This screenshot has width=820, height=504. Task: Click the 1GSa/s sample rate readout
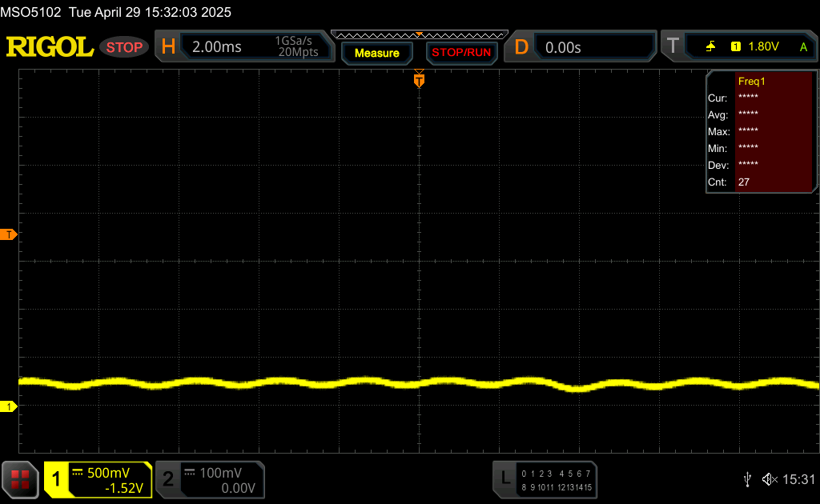[293, 41]
